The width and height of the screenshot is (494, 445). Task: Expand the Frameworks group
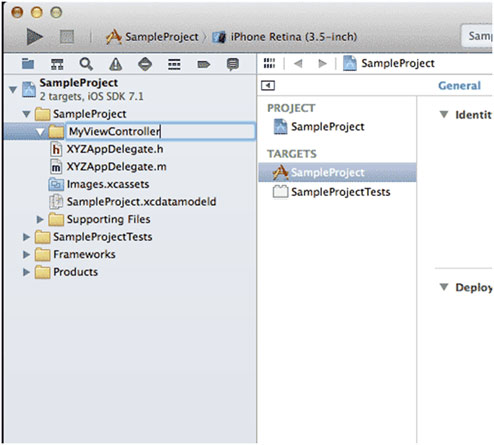(26, 255)
